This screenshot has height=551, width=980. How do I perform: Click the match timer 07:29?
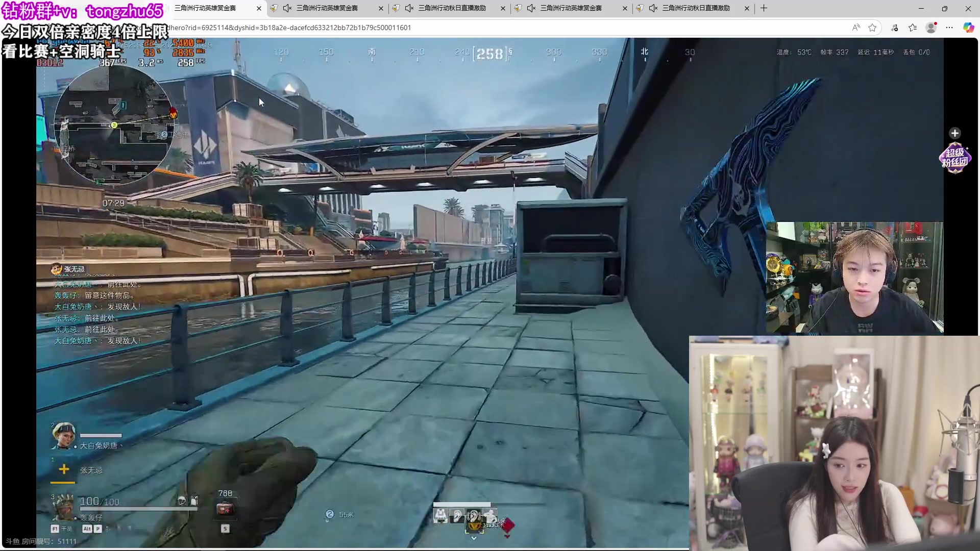click(x=113, y=203)
